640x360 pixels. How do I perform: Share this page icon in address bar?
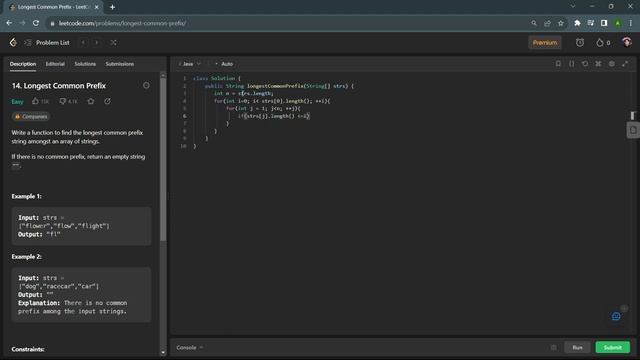(x=547, y=23)
